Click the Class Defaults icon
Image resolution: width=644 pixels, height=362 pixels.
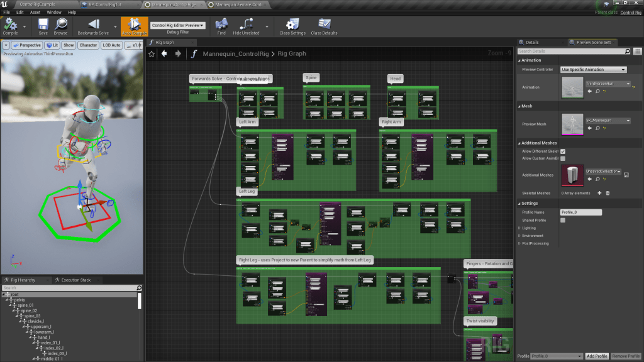[324, 25]
